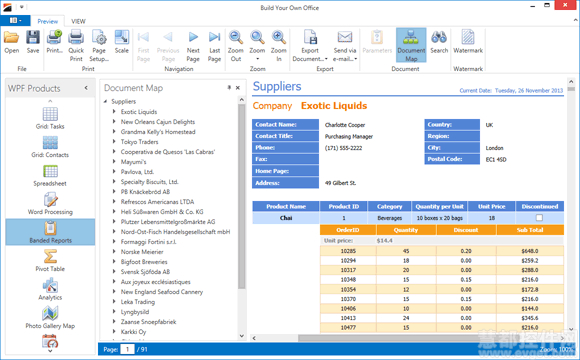Open Grid: Contacts module
580x360 pixels.
(50, 147)
